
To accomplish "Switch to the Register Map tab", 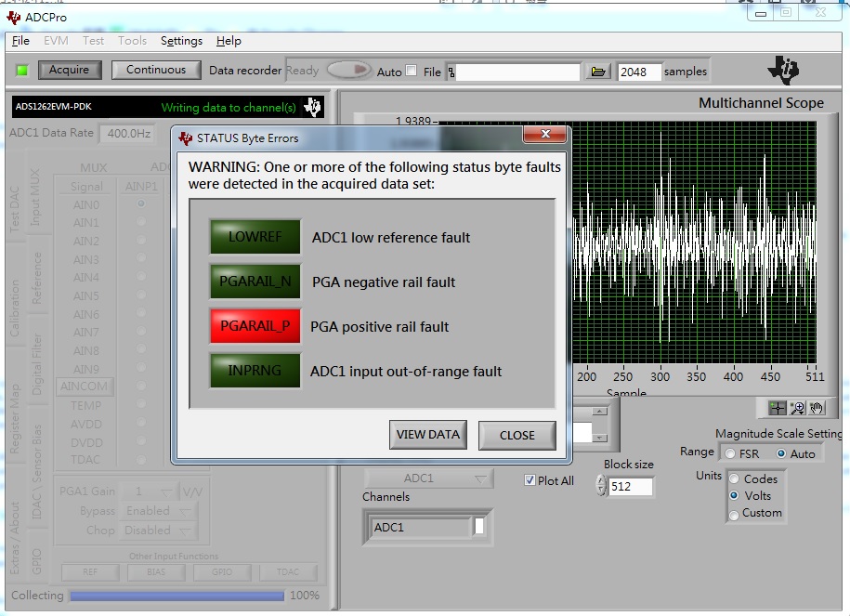I will [x=14, y=417].
